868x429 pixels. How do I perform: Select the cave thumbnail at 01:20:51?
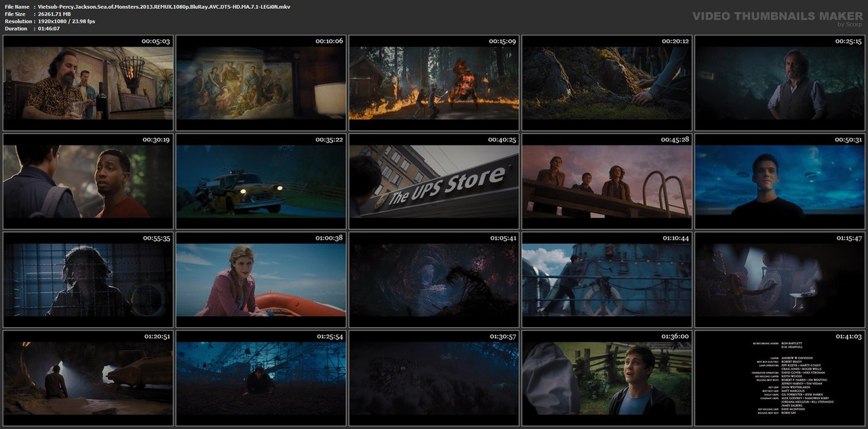(x=88, y=377)
